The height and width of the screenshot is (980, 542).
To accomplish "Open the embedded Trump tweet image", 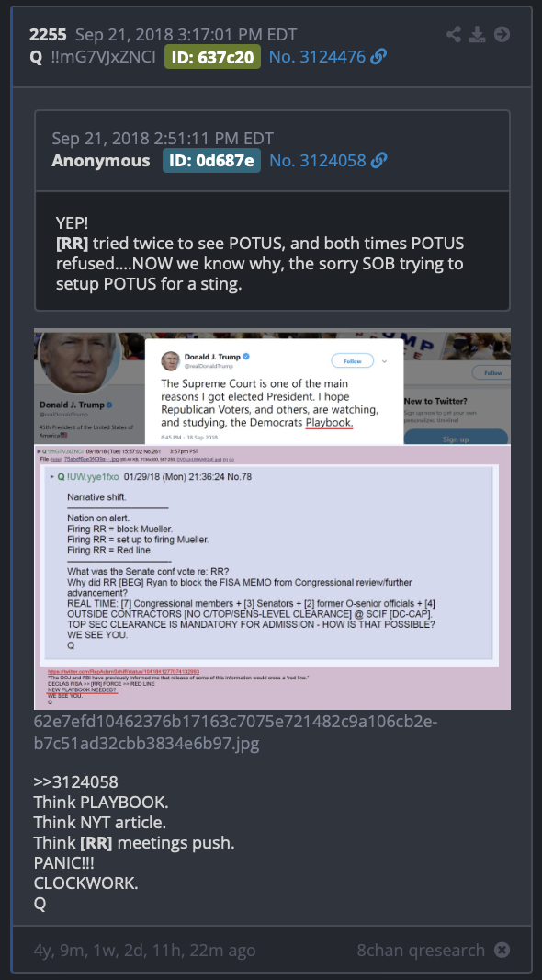I will [272, 518].
